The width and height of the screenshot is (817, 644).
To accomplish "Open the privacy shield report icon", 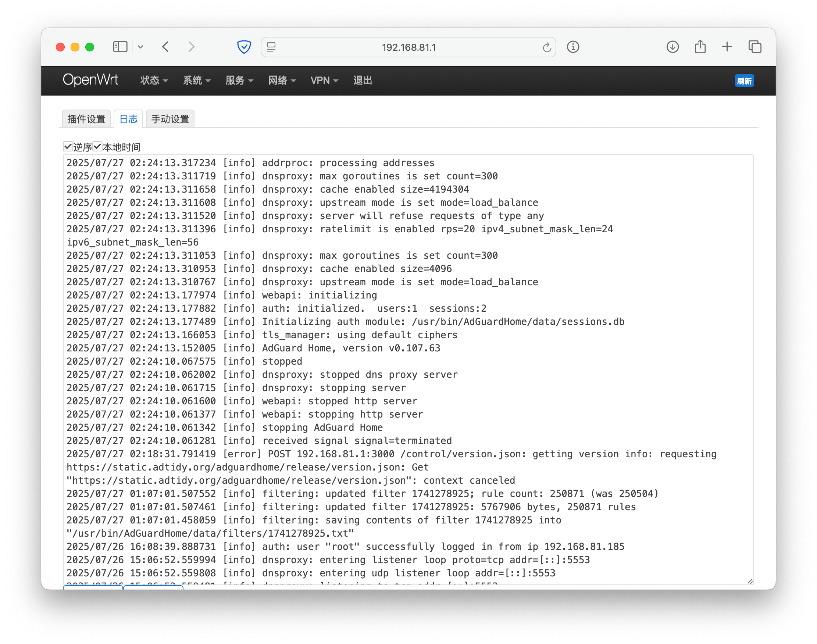I will (244, 47).
